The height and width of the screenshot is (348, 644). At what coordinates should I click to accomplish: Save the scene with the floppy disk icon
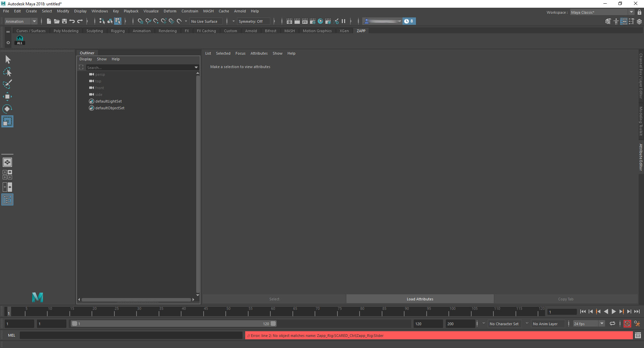pyautogui.click(x=64, y=21)
